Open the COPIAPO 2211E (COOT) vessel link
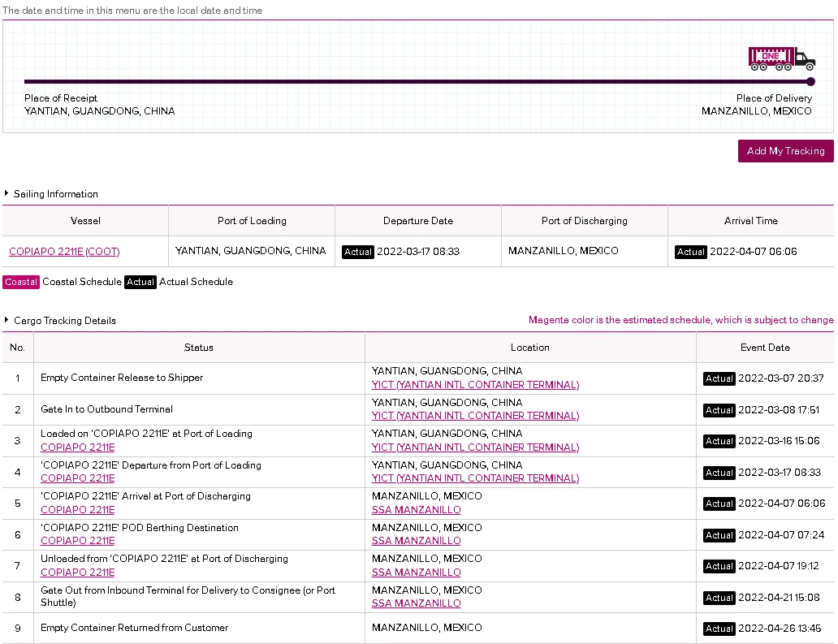Screen dimensions: 838x644 click(64, 252)
